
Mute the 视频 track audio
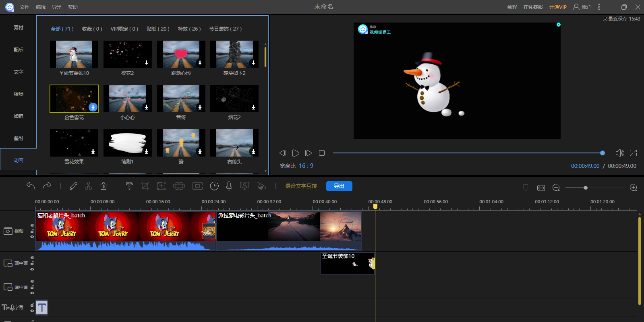[32, 225]
